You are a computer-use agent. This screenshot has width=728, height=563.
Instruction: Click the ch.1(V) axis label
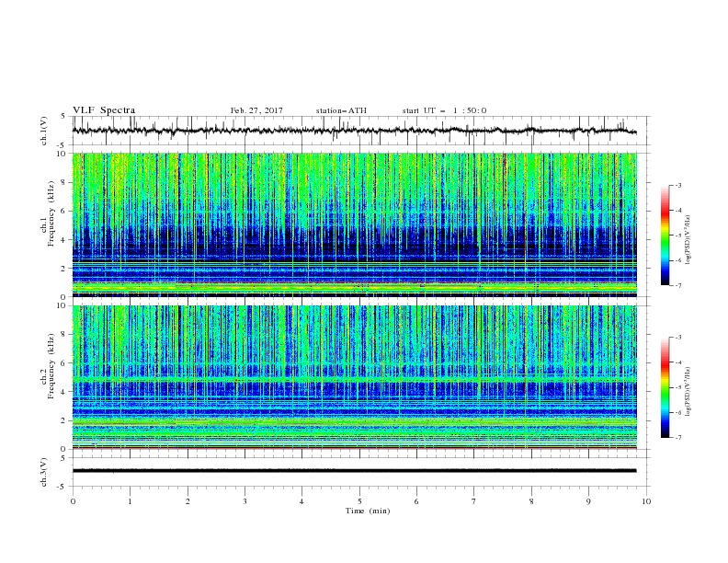point(44,131)
